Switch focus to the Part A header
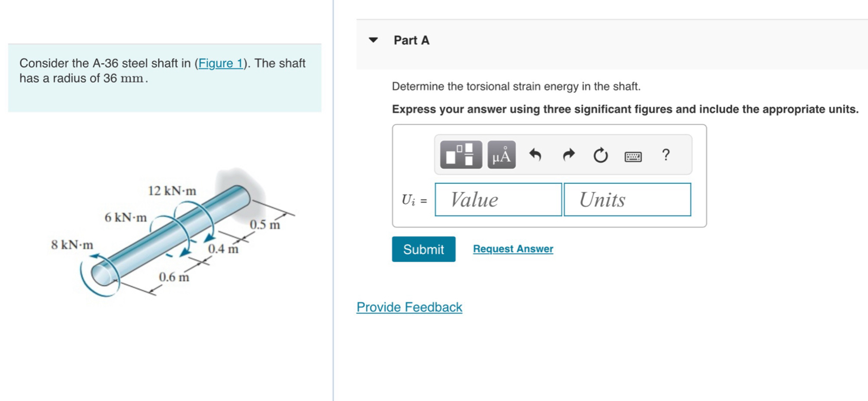The height and width of the screenshot is (401, 868). click(410, 40)
